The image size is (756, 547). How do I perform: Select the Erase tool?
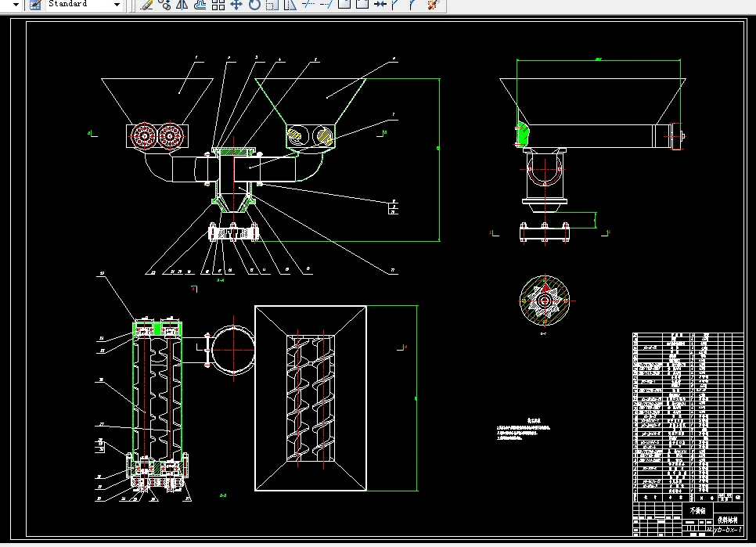[x=147, y=5]
